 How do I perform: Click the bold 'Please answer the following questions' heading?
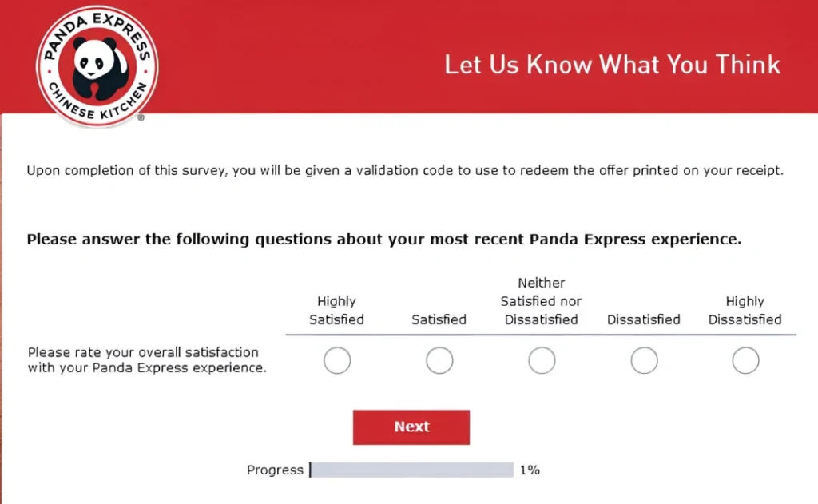pyautogui.click(x=384, y=239)
